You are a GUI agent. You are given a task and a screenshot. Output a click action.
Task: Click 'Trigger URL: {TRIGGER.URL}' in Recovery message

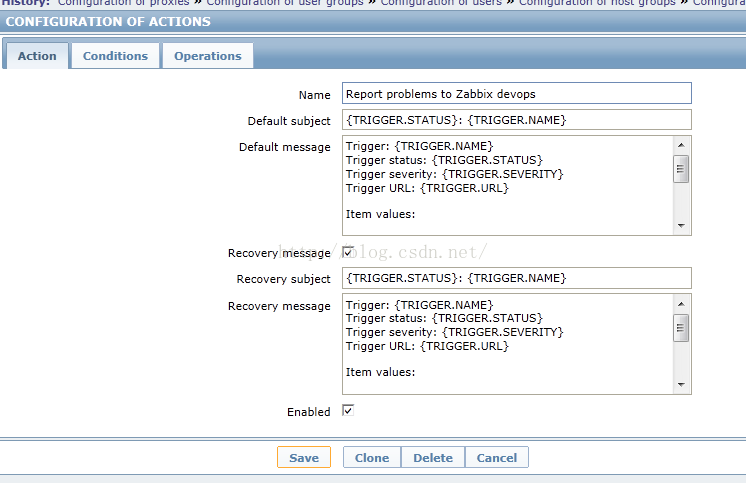point(427,346)
